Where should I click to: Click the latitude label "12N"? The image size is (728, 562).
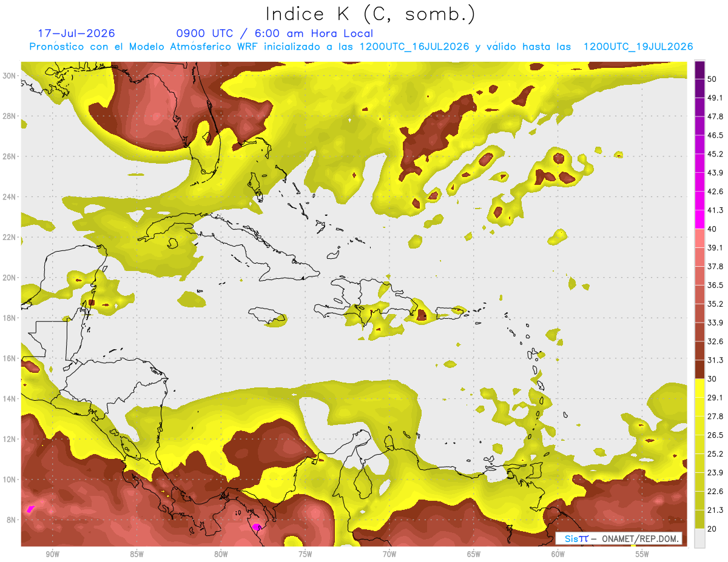[x=9, y=439]
